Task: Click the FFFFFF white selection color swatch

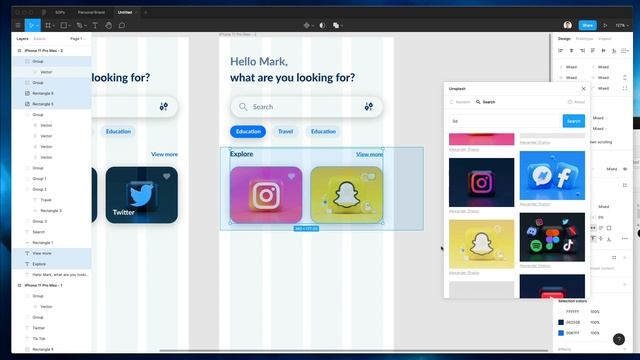Action: (561, 312)
